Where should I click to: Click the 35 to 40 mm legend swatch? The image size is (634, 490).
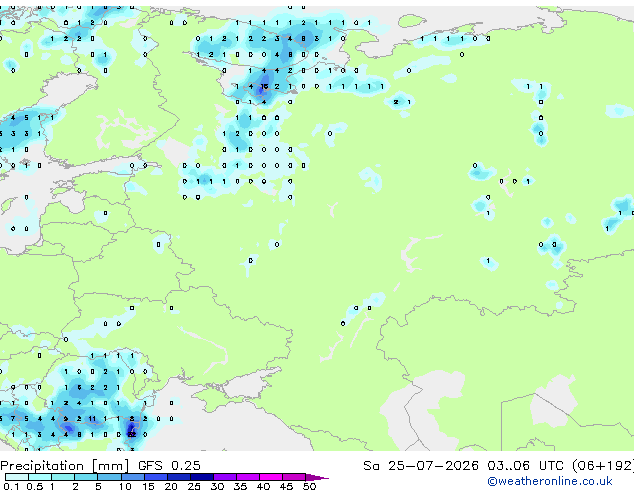(248, 477)
